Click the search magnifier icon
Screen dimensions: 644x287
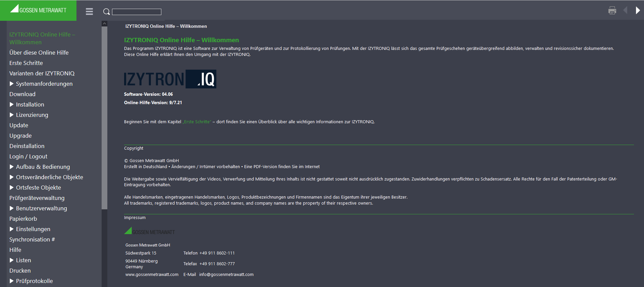[x=106, y=12]
